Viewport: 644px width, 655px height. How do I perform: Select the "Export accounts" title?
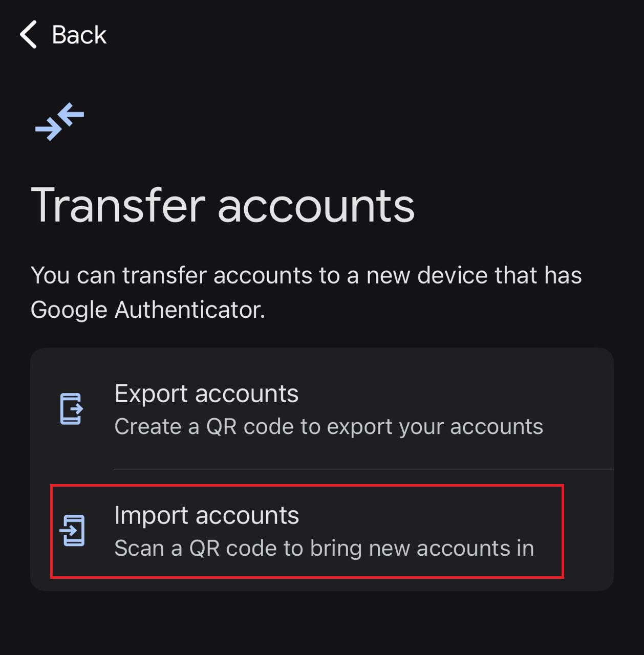pos(206,394)
